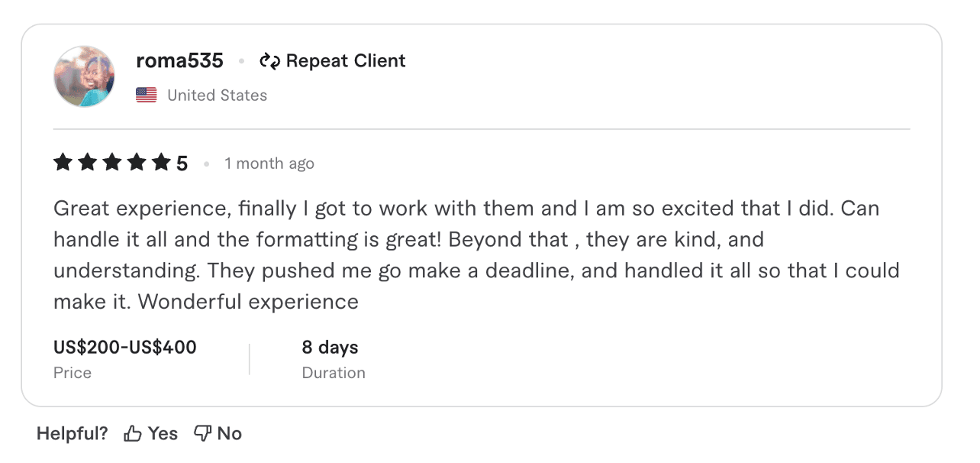Select the third star in the rating
The image size is (980, 463).
111,162
